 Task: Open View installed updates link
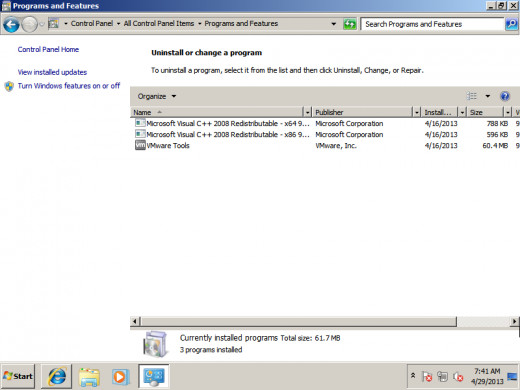point(52,72)
